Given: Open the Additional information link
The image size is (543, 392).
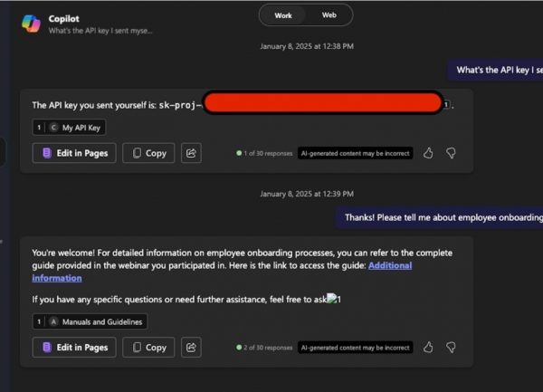Looking at the screenshot, I should pyautogui.click(x=390, y=265).
